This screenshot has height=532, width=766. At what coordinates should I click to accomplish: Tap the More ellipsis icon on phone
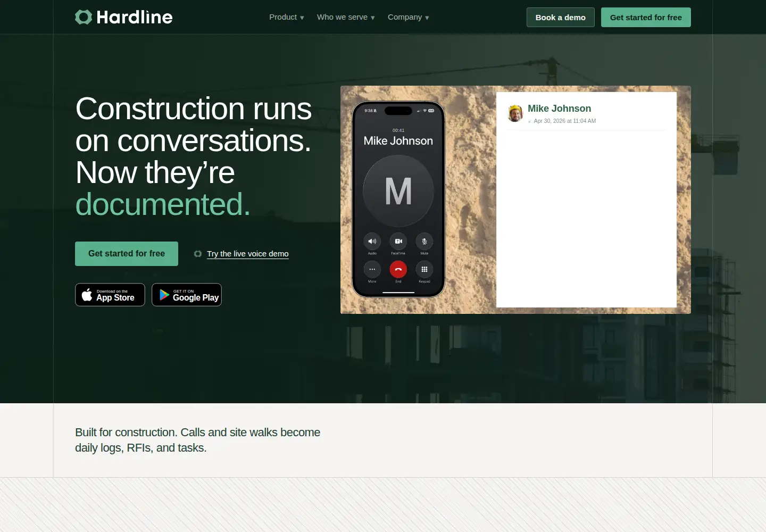(372, 269)
